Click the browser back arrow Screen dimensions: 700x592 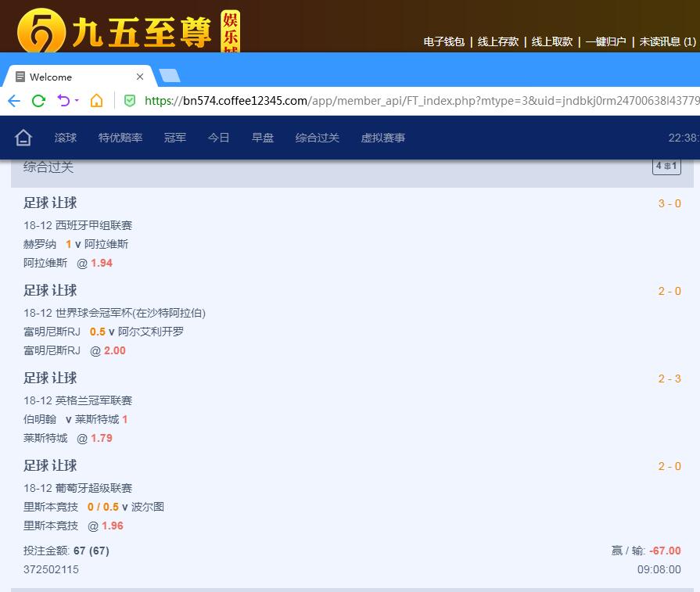tap(14, 101)
